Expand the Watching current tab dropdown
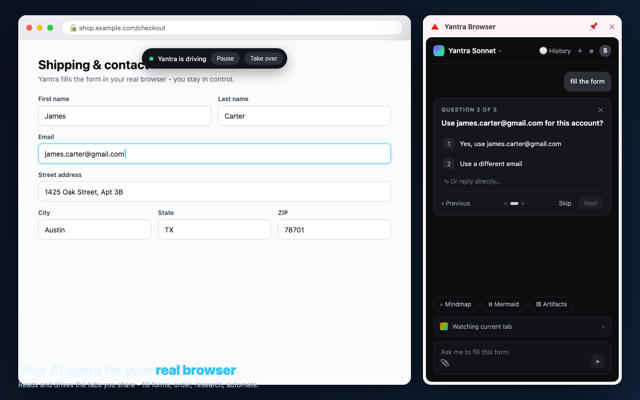Image resolution: width=640 pixels, height=400 pixels. tap(522, 327)
